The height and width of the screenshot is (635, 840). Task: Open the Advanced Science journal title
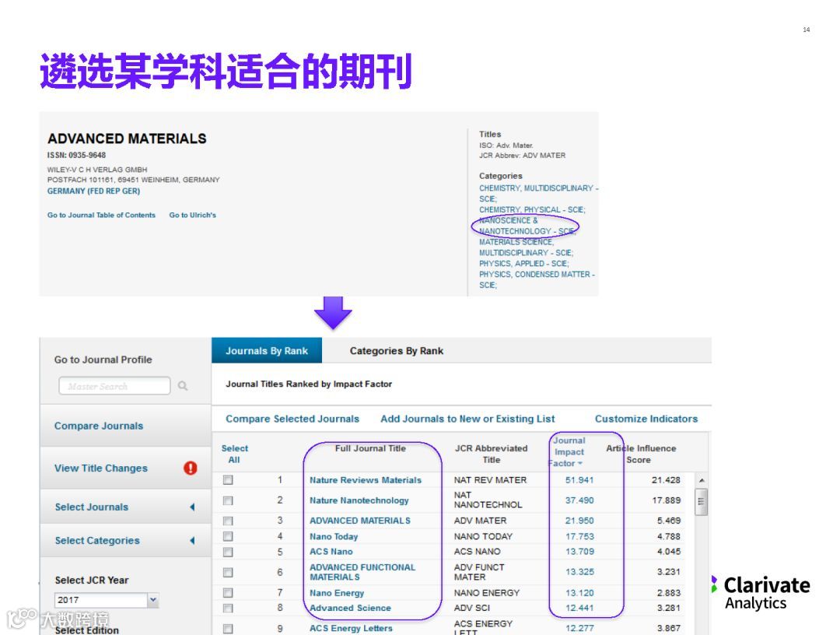click(350, 608)
